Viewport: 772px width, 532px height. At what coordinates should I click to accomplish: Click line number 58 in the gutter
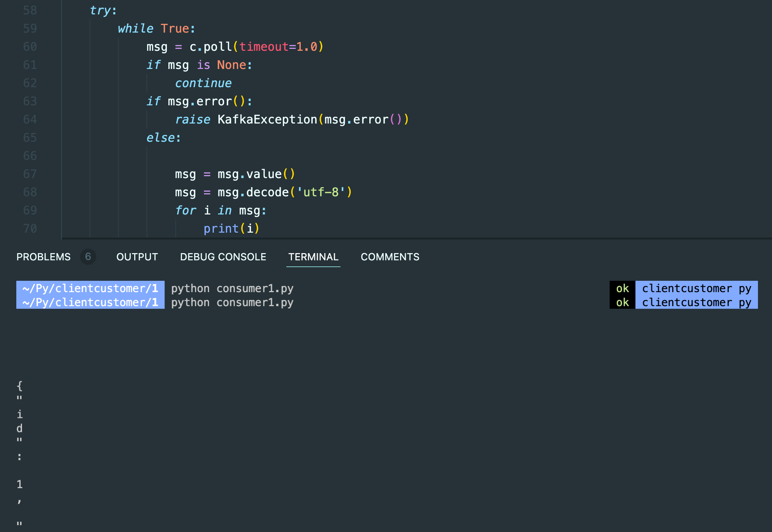(30, 10)
